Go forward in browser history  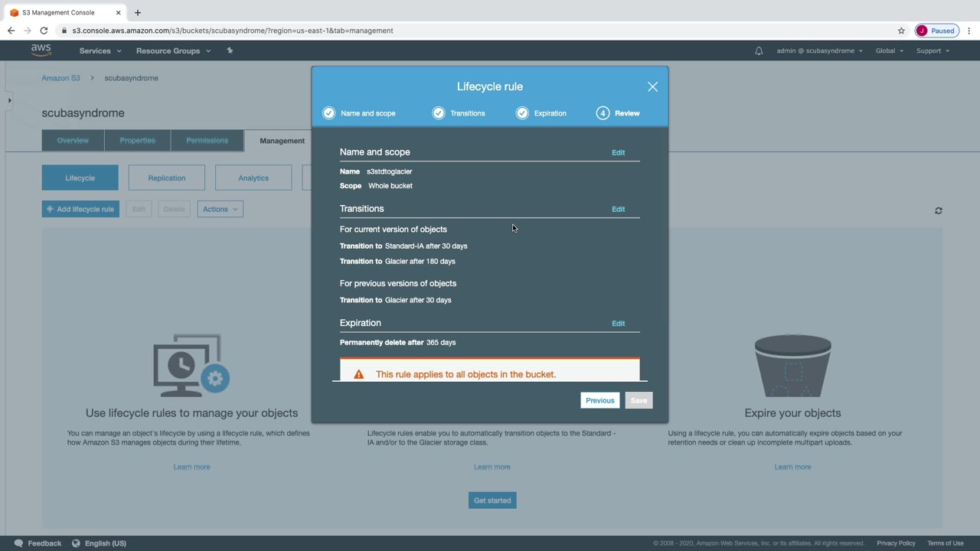[x=28, y=31]
